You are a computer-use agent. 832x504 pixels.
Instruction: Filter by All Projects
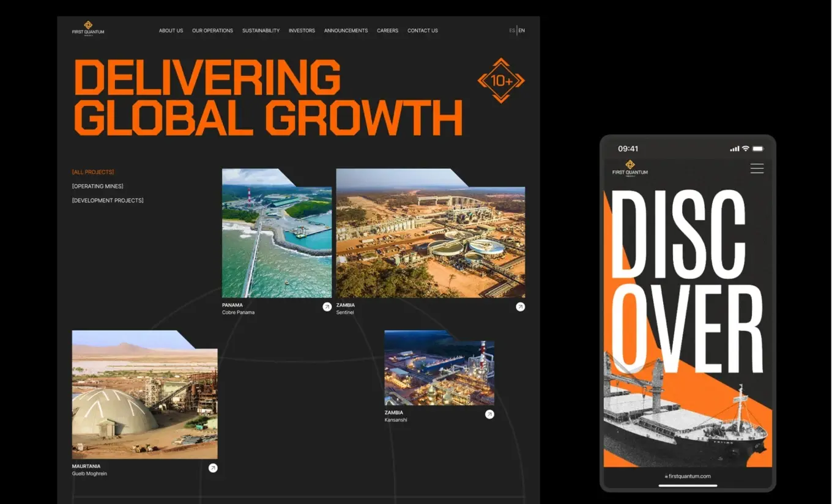tap(93, 172)
